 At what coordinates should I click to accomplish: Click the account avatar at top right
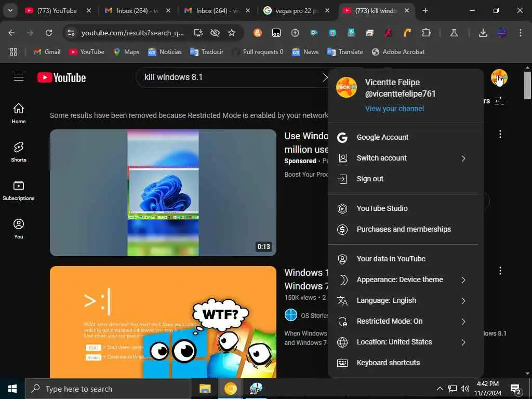(499, 77)
